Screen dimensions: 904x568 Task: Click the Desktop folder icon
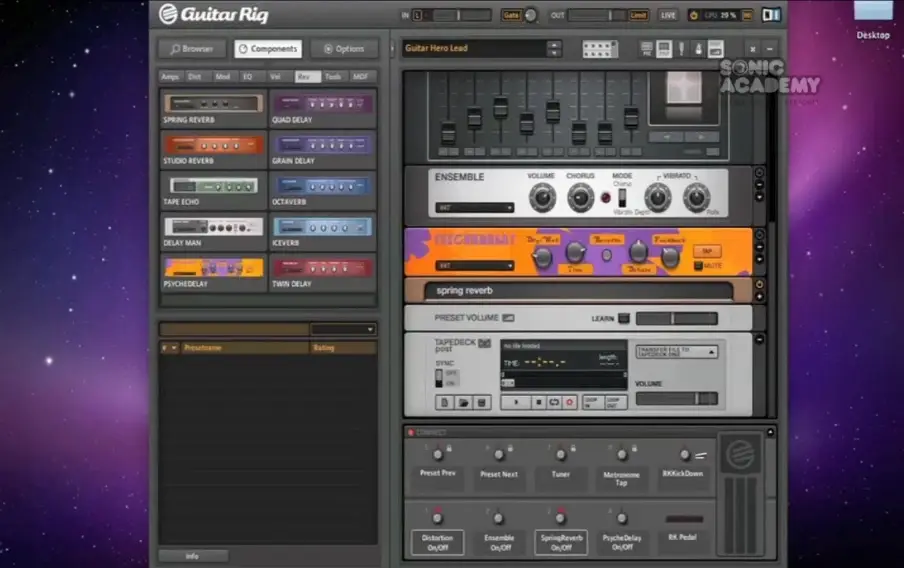click(873, 10)
